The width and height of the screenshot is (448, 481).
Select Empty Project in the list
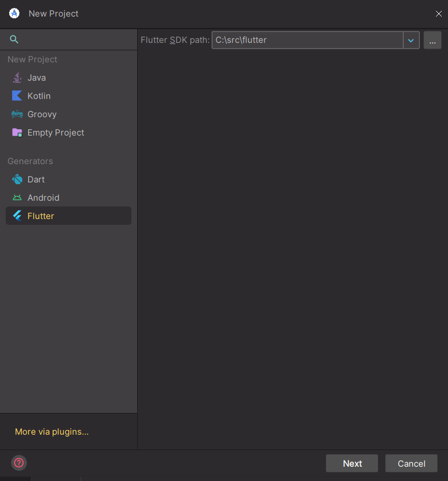click(69, 133)
